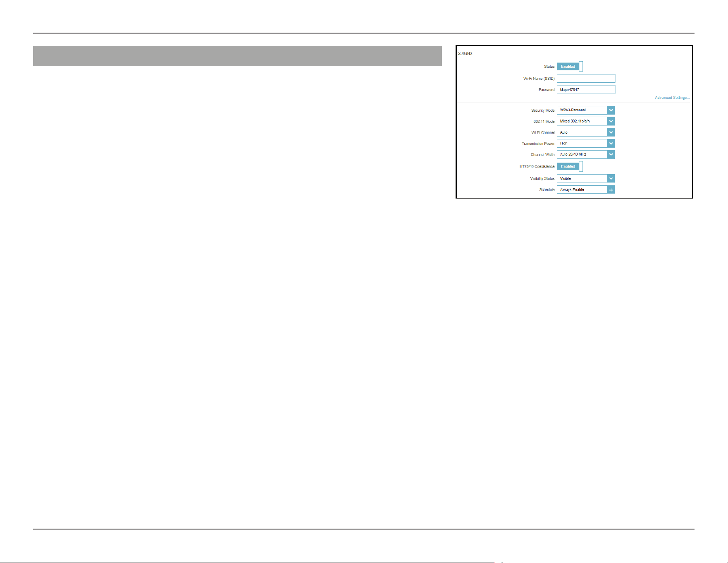This screenshot has width=728, height=563.
Task: Click the 'Password:' label
Action: coord(547,90)
